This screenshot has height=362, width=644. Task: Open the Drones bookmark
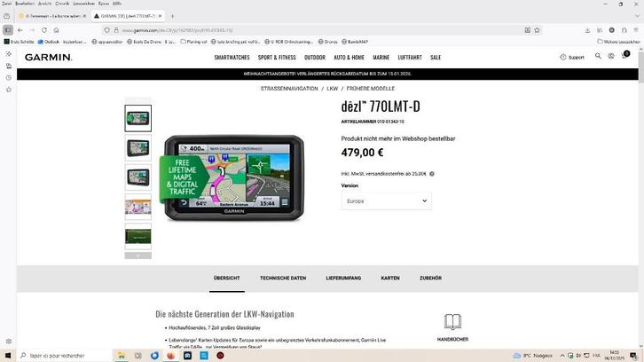point(327,42)
